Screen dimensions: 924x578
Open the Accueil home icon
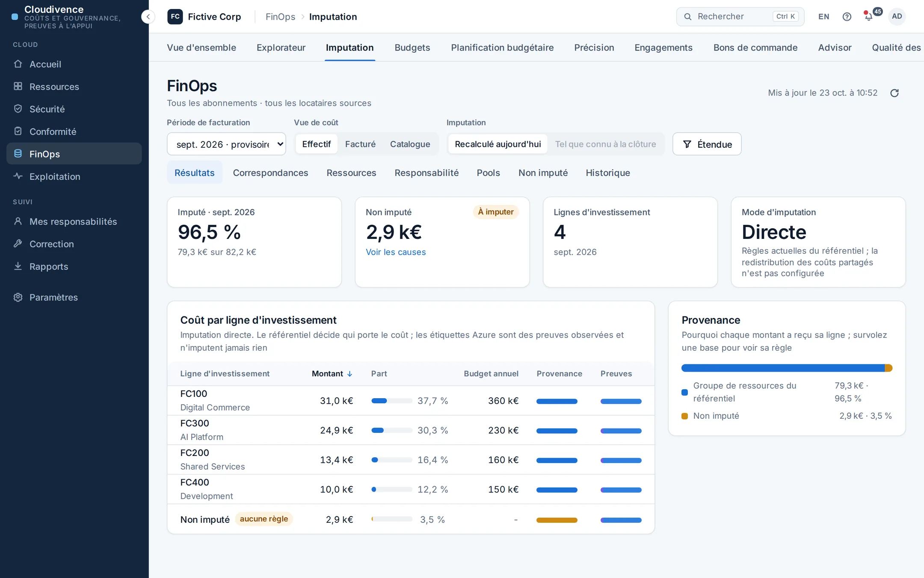(x=18, y=64)
